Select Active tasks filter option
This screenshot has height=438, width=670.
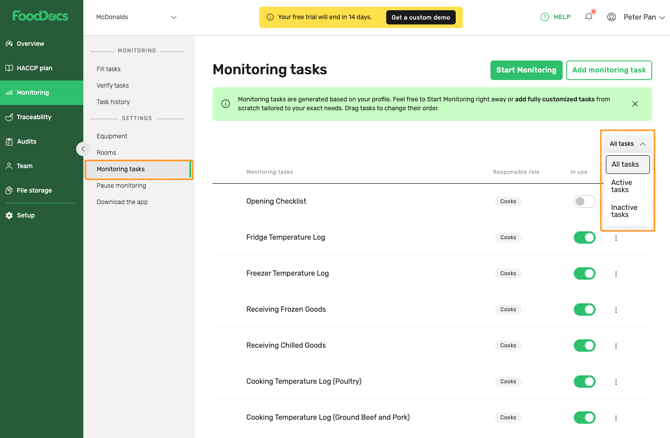[x=627, y=186]
